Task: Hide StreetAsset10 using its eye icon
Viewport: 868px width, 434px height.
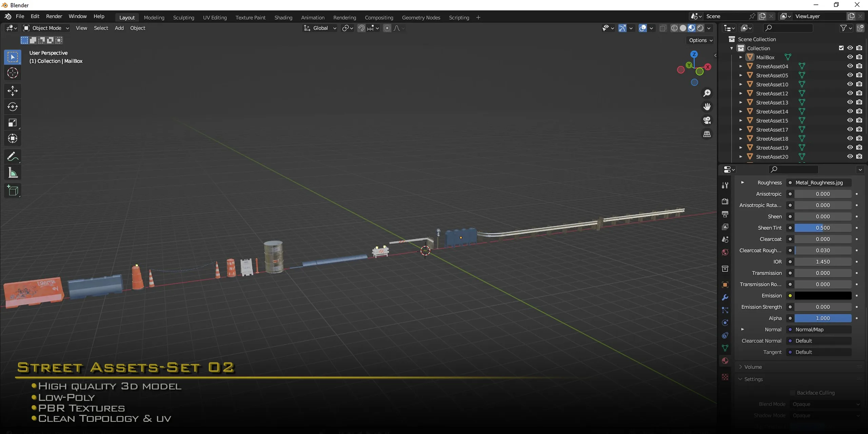Action: [850, 84]
